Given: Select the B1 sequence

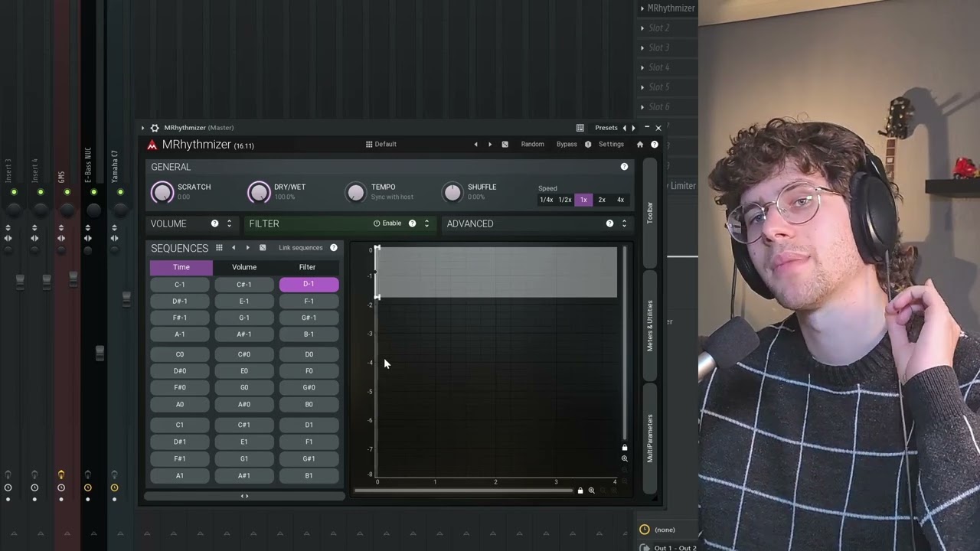Looking at the screenshot, I should 309,475.
